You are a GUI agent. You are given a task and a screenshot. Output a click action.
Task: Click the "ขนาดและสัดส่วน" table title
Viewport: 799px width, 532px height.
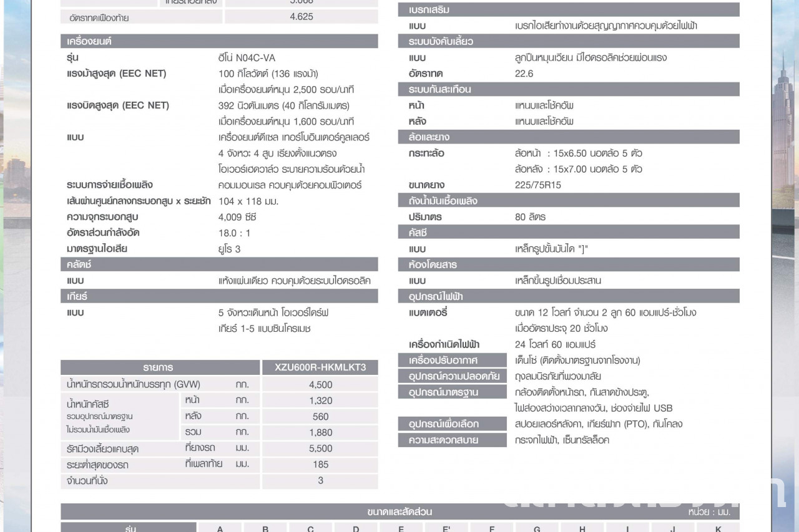(399, 512)
